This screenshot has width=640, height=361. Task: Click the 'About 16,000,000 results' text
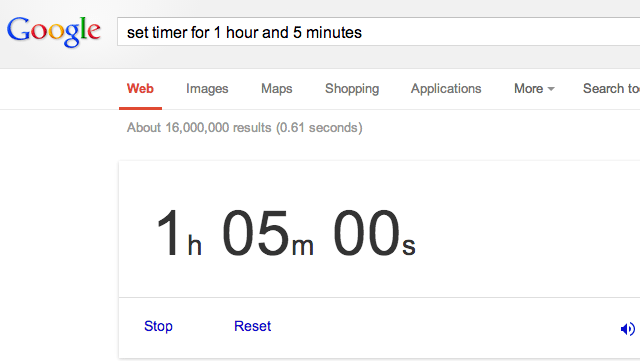pos(199,127)
